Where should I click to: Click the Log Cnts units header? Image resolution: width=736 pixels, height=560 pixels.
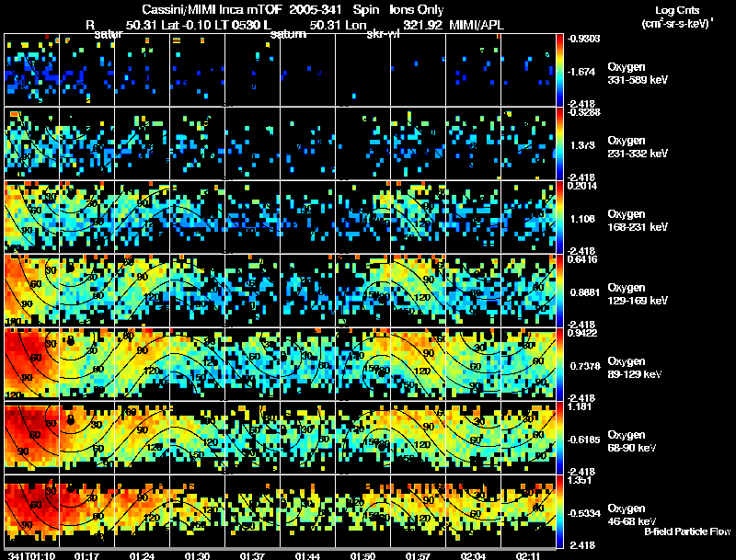[677, 17]
